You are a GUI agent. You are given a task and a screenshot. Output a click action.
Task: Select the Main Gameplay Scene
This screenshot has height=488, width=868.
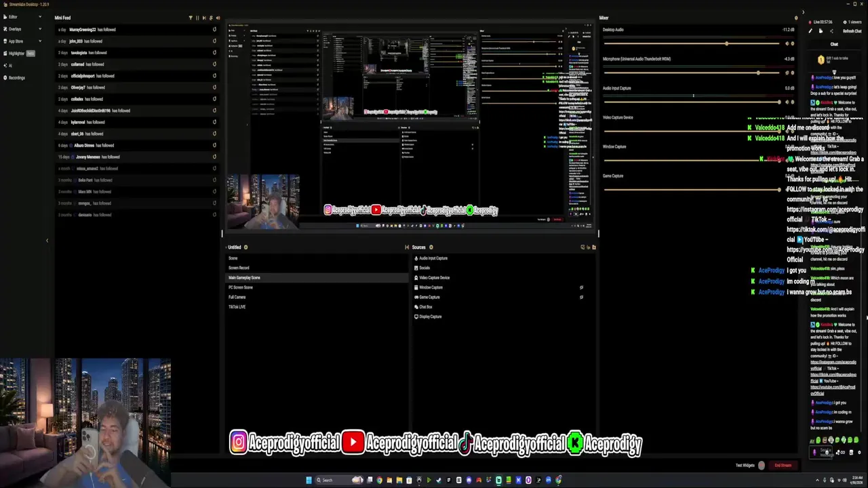pyautogui.click(x=316, y=278)
